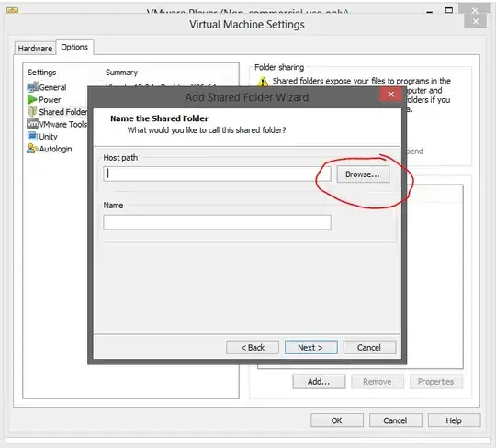The image size is (496, 448).
Task: Open Help in Virtual Machine Settings
Action: (x=454, y=420)
